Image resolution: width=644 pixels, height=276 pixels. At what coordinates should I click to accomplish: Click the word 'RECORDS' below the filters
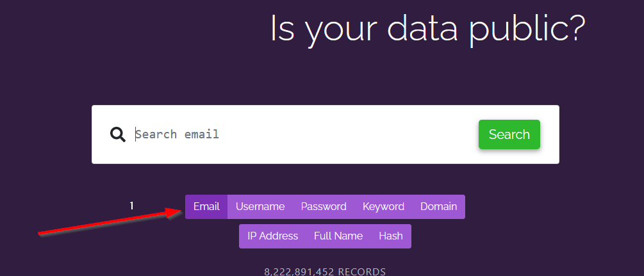(362, 272)
